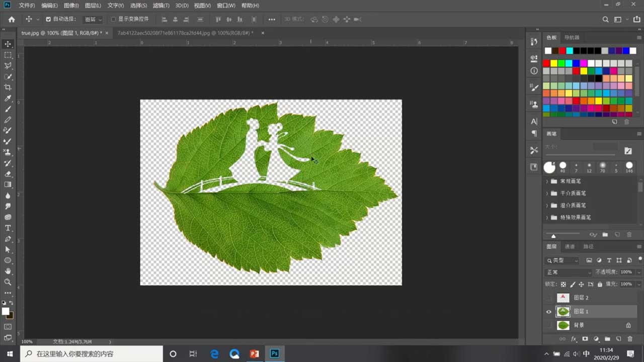
Task: Switch to the 路径 tab
Action: pos(588,246)
